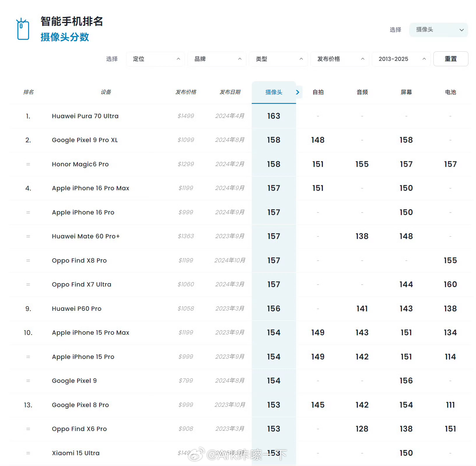Click camera score 163 for Pura 70 Ultra
476x466 pixels.
tap(274, 116)
